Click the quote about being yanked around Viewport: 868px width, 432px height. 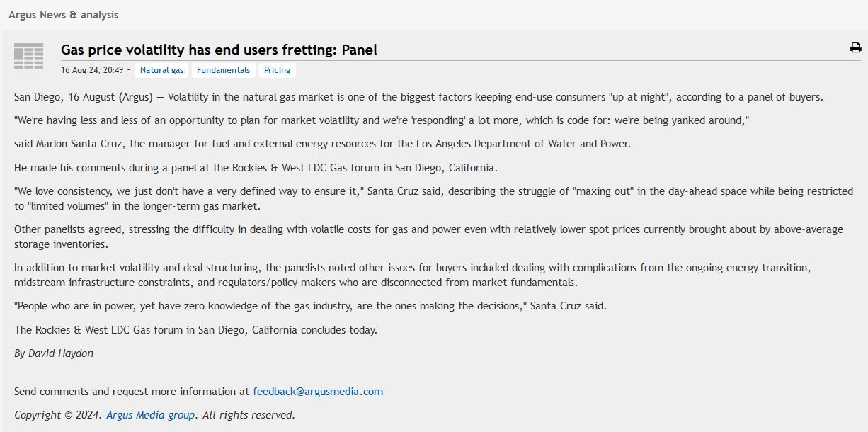pyautogui.click(x=382, y=120)
